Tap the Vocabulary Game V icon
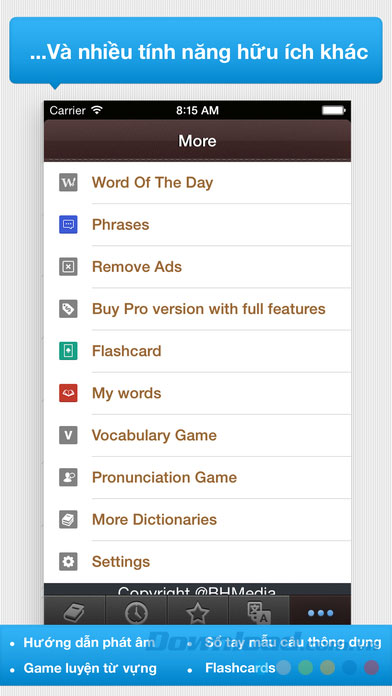Screen dimensions: 392x696 pyautogui.click(x=68, y=435)
